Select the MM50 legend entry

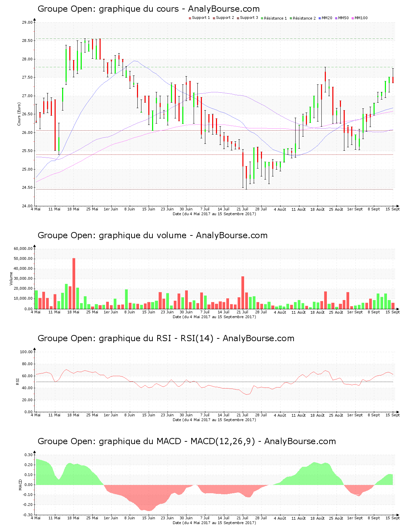click(x=342, y=18)
